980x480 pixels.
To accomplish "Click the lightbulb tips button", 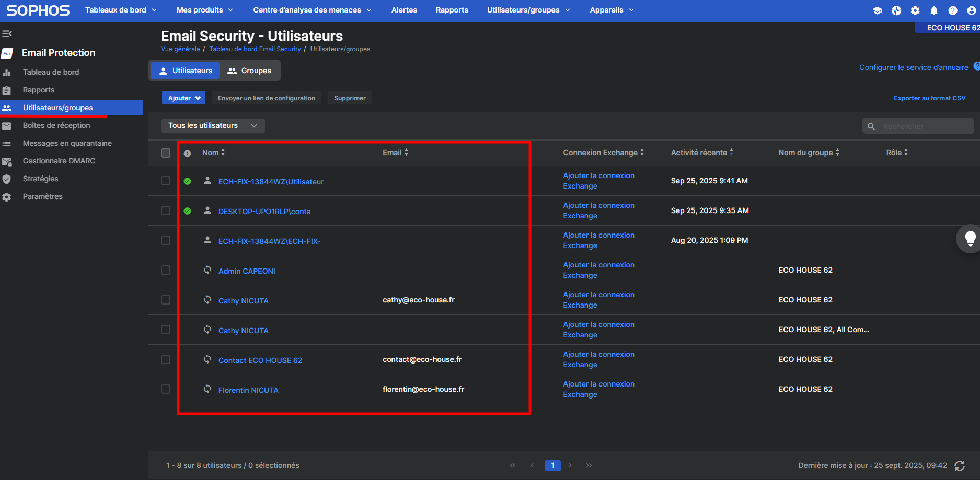I will point(970,239).
